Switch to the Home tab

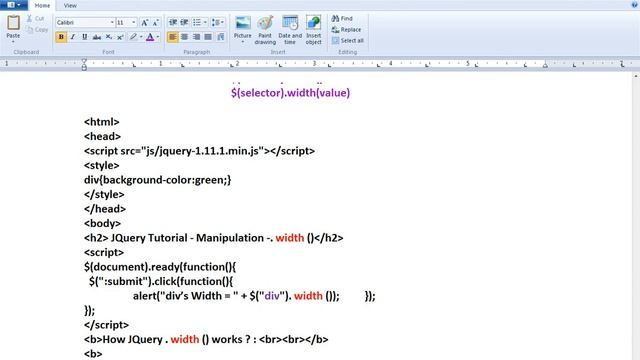(x=42, y=6)
